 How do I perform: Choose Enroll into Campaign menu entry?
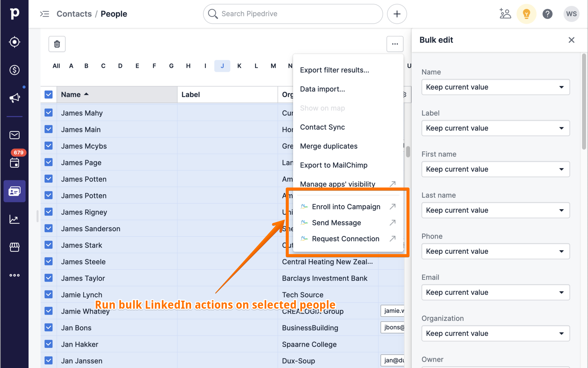point(346,207)
